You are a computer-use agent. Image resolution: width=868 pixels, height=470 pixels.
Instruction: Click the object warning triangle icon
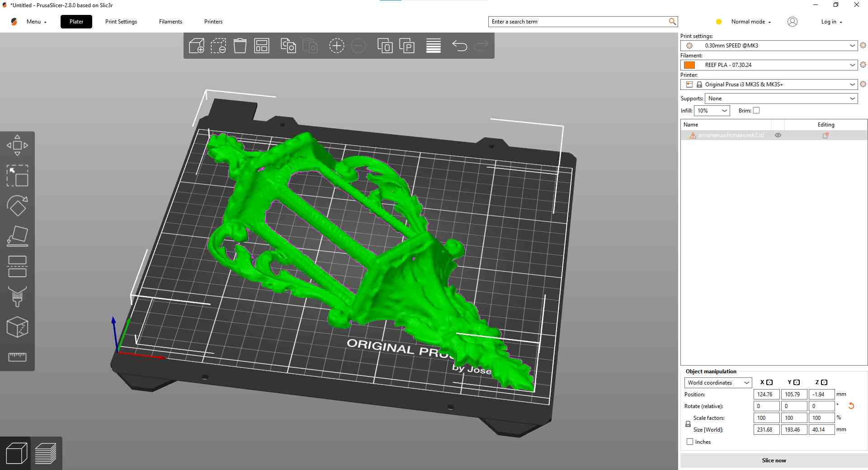[x=693, y=135]
